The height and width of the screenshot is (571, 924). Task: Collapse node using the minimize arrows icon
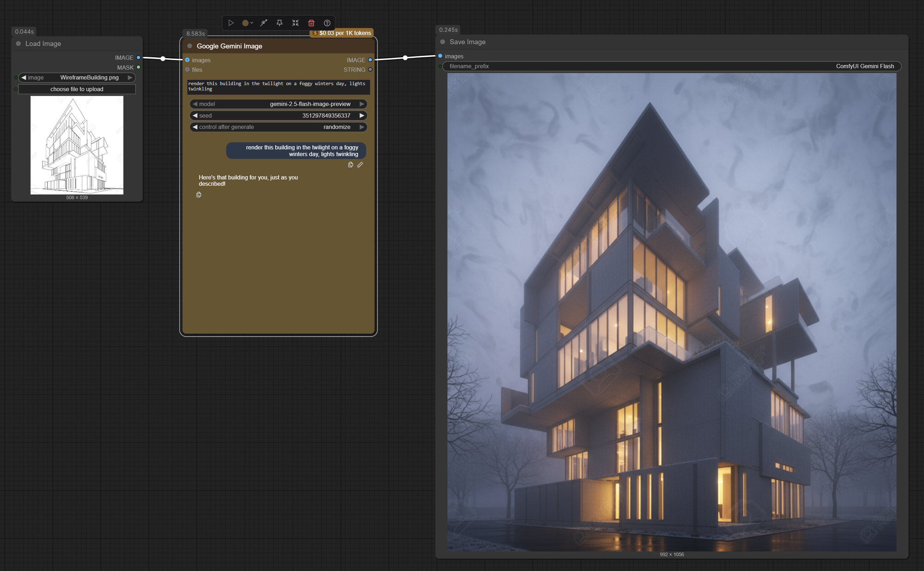[296, 23]
